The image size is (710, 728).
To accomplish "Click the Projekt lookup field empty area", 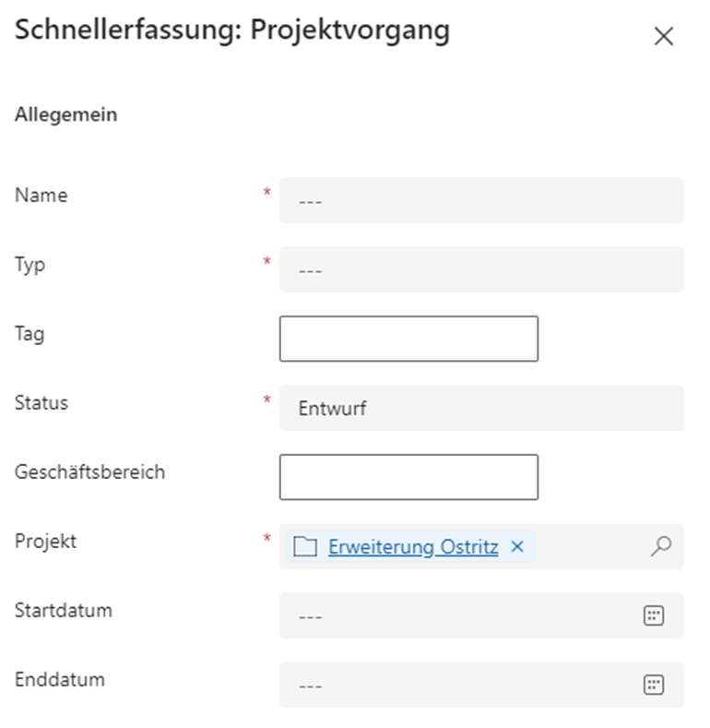I will point(590,546).
